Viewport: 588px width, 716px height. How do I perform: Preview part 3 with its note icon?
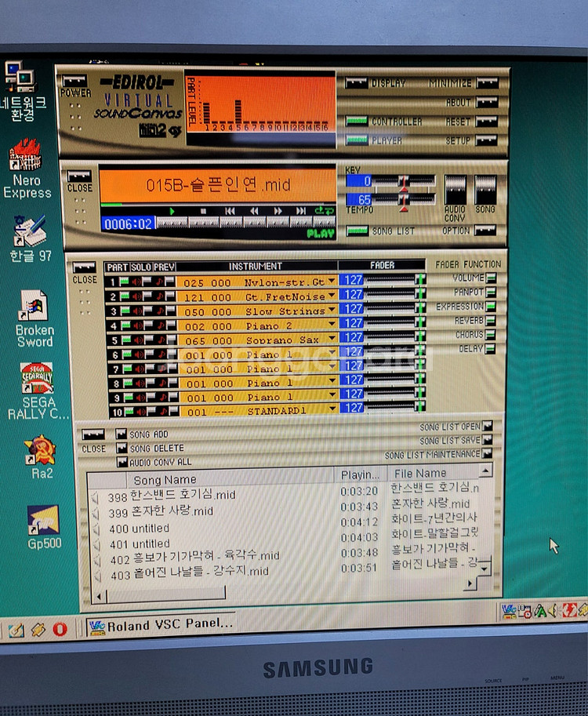point(160,311)
